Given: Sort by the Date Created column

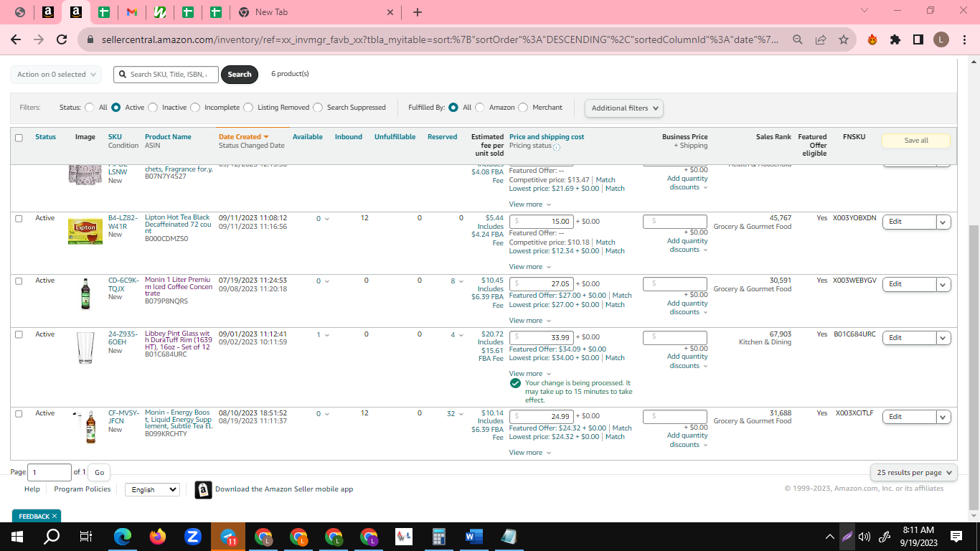Looking at the screenshot, I should (x=243, y=137).
